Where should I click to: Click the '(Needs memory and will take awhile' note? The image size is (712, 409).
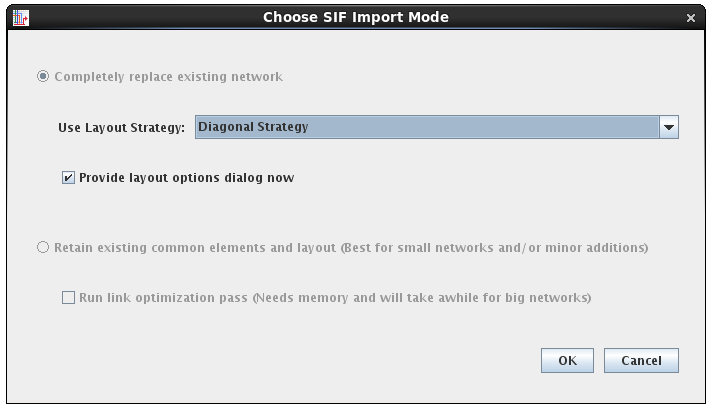[x=421, y=297]
